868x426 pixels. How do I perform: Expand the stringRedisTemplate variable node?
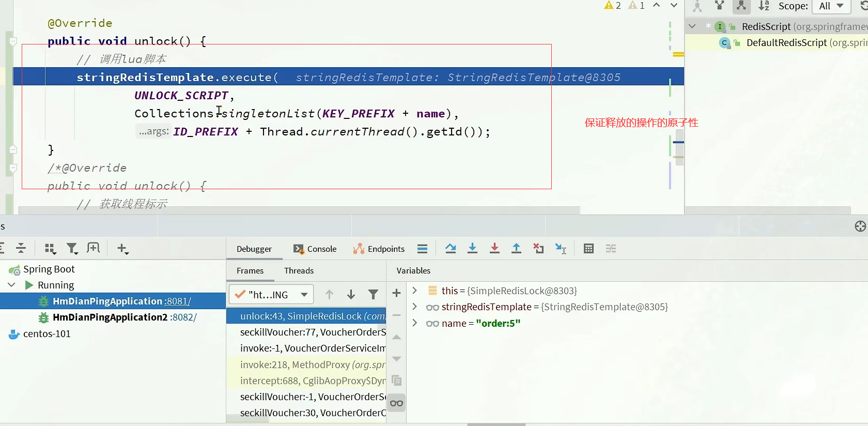point(414,307)
